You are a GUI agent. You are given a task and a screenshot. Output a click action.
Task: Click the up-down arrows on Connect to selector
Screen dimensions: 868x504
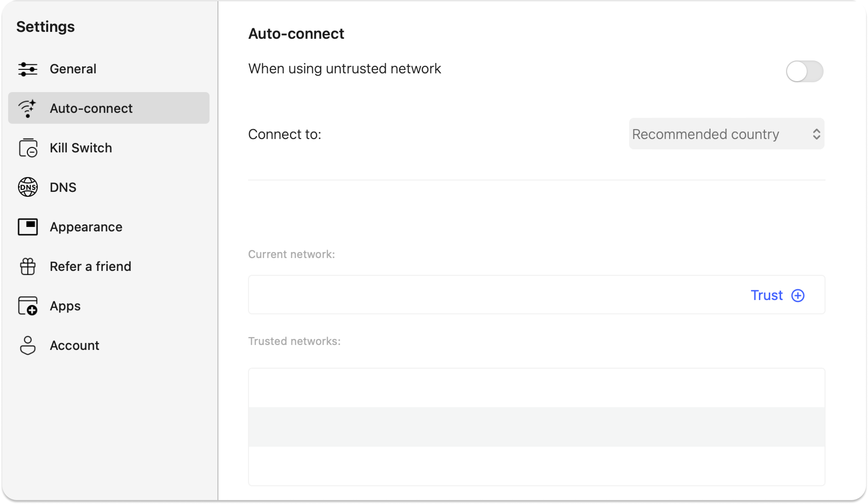[x=816, y=134]
